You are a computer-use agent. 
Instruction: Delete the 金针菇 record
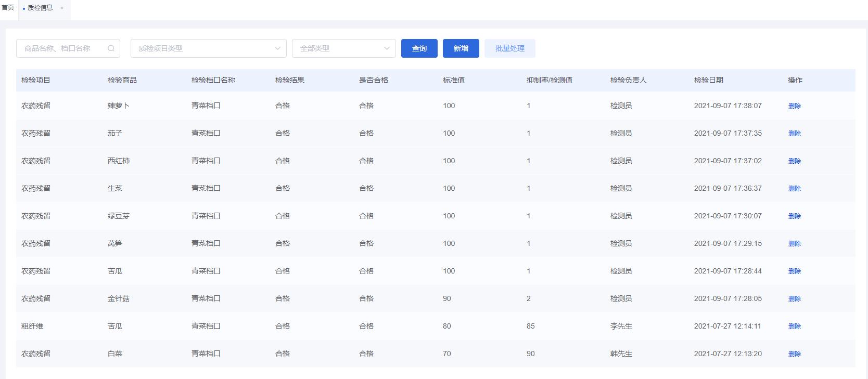click(x=794, y=298)
